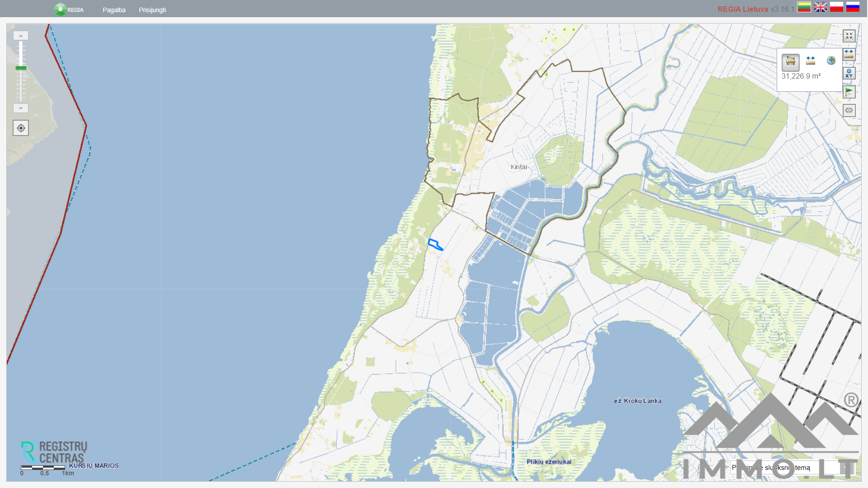This screenshot has width=868, height=488.
Task: Switch language to English flag
Action: [x=820, y=7]
